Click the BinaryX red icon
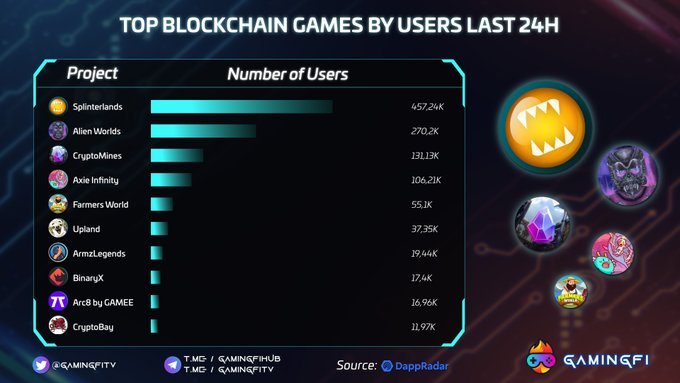The image size is (680, 383). click(x=58, y=278)
